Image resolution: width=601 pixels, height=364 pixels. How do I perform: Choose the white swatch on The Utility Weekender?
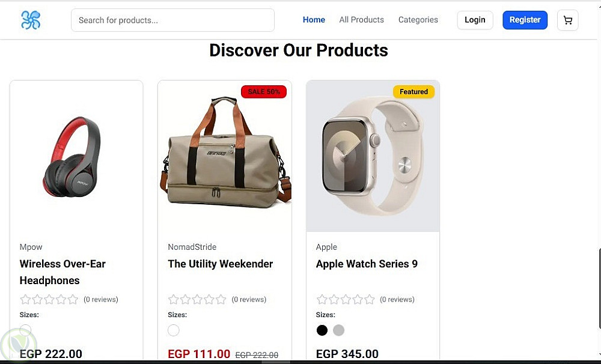174,330
